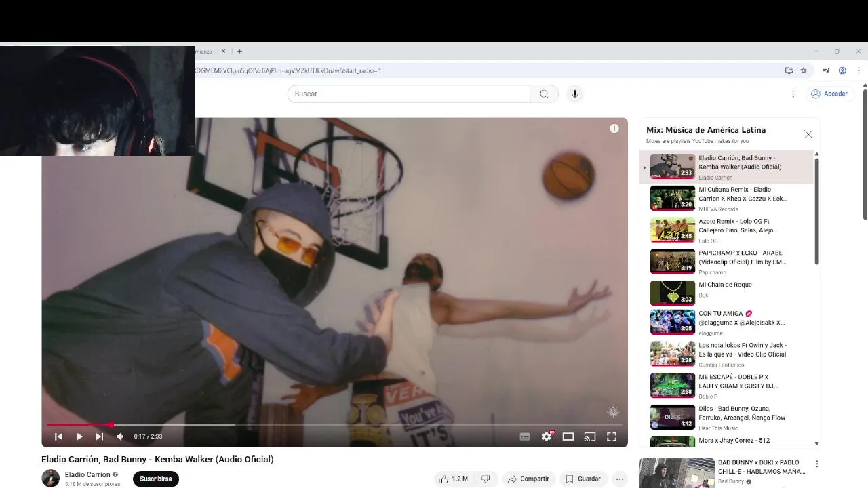Viewport: 868px width, 488px height.
Task: Share the video via Compartir
Action: (x=528, y=479)
